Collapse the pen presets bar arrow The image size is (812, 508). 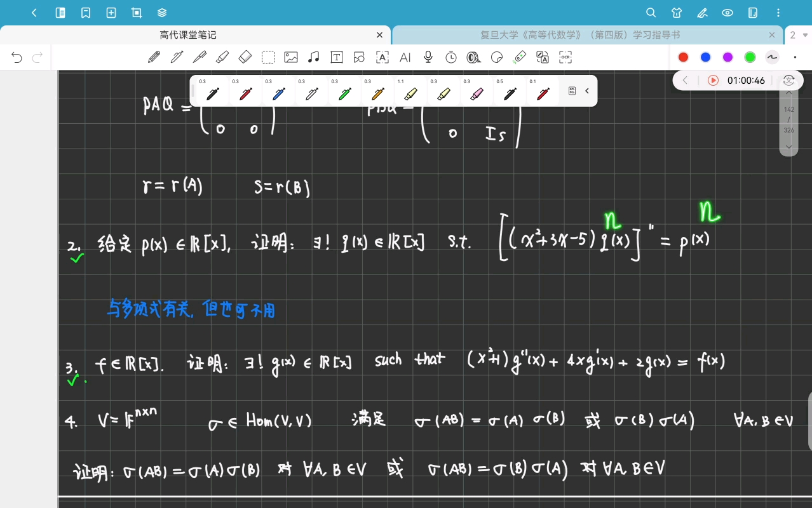point(587,91)
